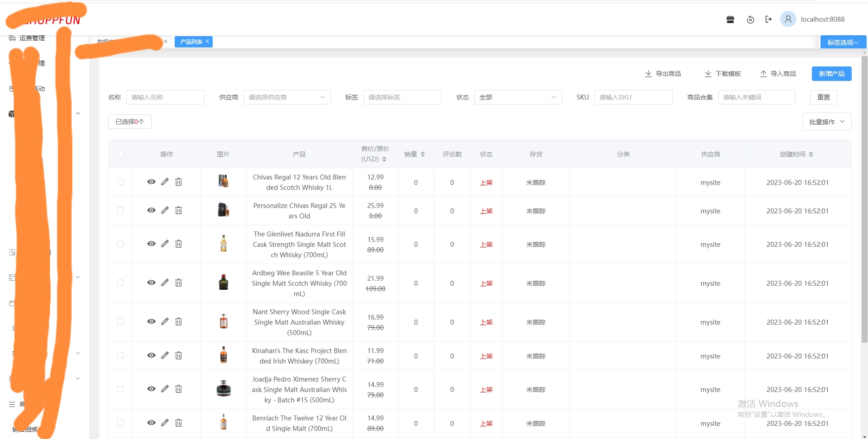
Task: View Ardbeg Wee Beastie product
Action: [151, 283]
